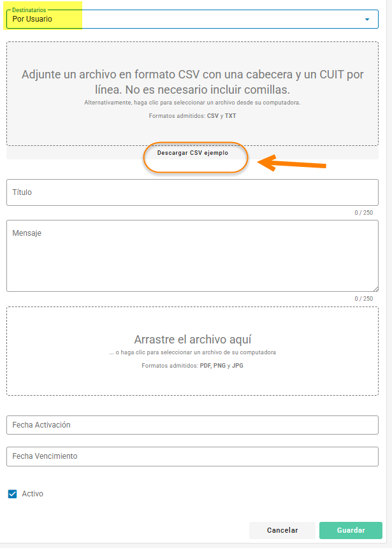Open the Arrastre el archivo aquí upload area

coord(192,351)
